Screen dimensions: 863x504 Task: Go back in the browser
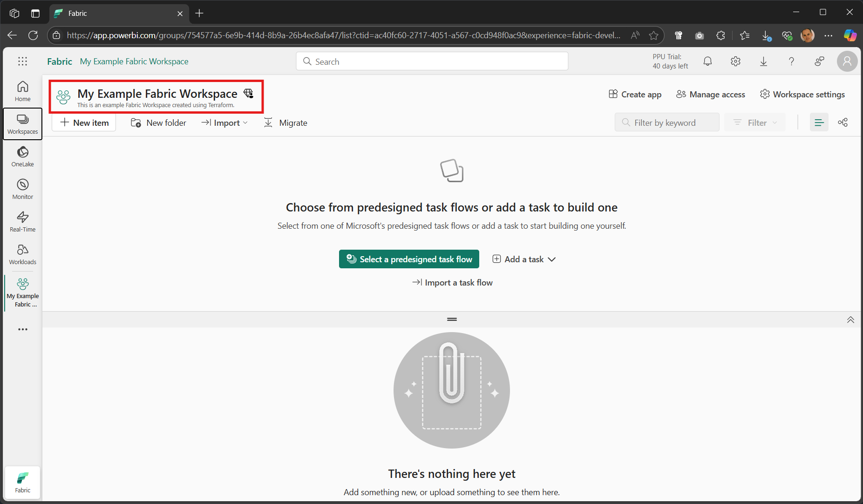pyautogui.click(x=12, y=35)
